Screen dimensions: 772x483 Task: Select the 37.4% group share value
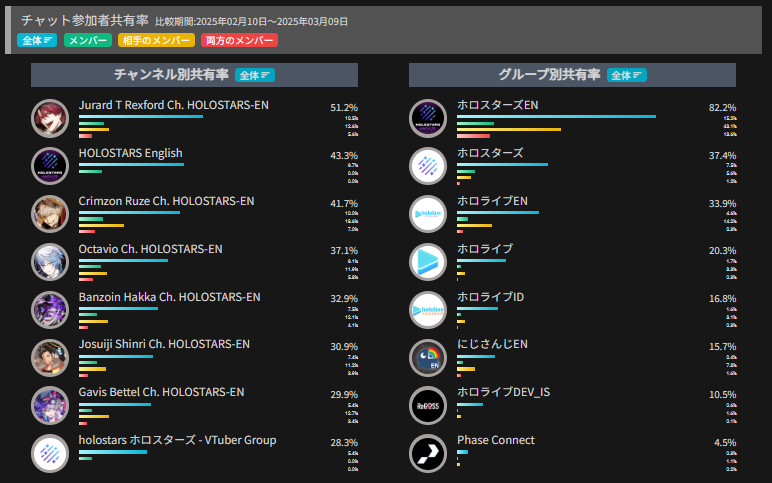click(x=722, y=156)
